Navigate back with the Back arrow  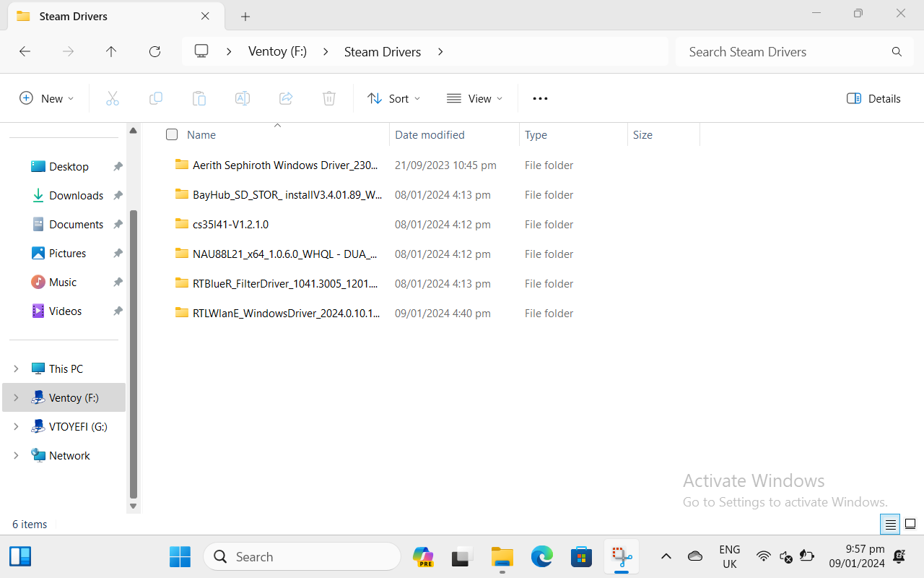[x=25, y=51]
